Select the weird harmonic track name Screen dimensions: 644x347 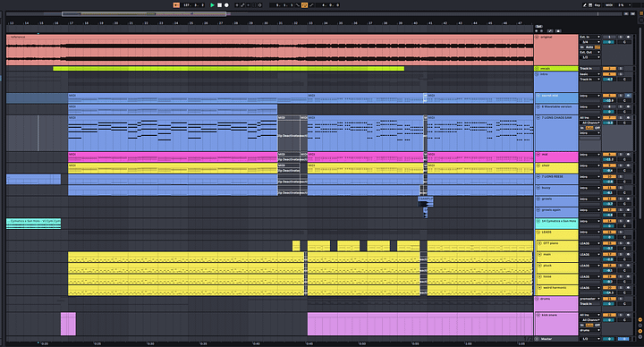click(555, 288)
